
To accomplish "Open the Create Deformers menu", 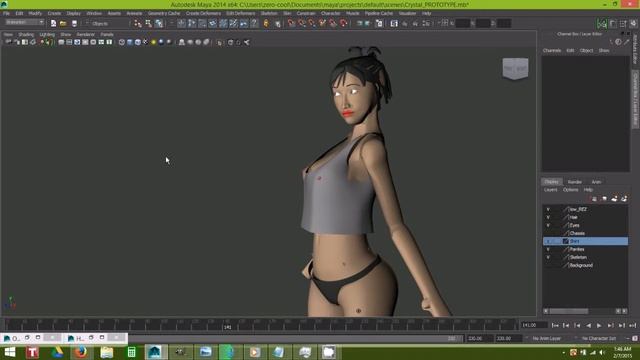I will (203, 13).
